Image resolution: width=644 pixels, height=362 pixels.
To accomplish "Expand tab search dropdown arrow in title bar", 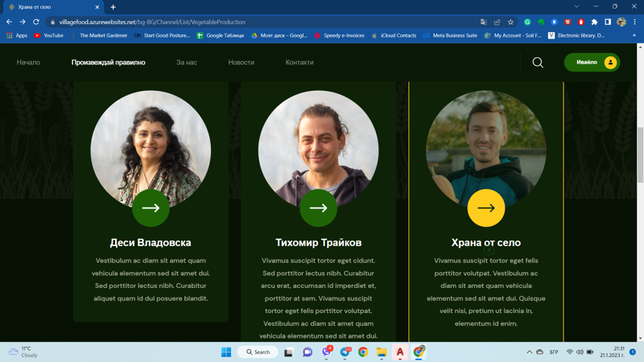I will coord(576,6).
